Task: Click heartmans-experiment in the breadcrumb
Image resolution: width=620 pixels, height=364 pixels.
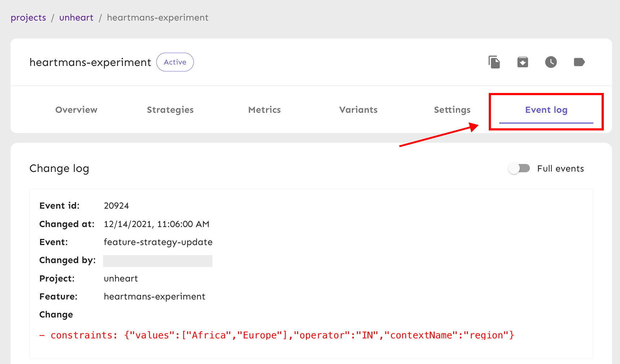Action: [x=158, y=18]
